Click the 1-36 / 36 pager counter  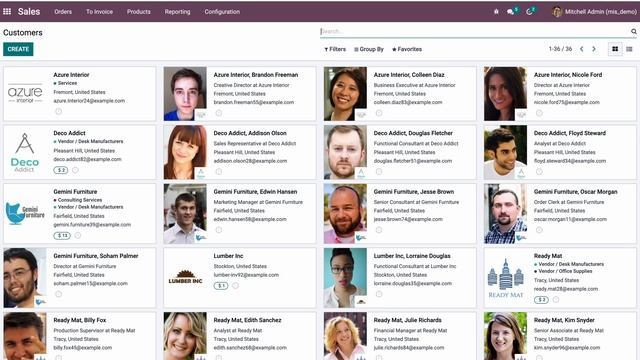[x=560, y=49]
